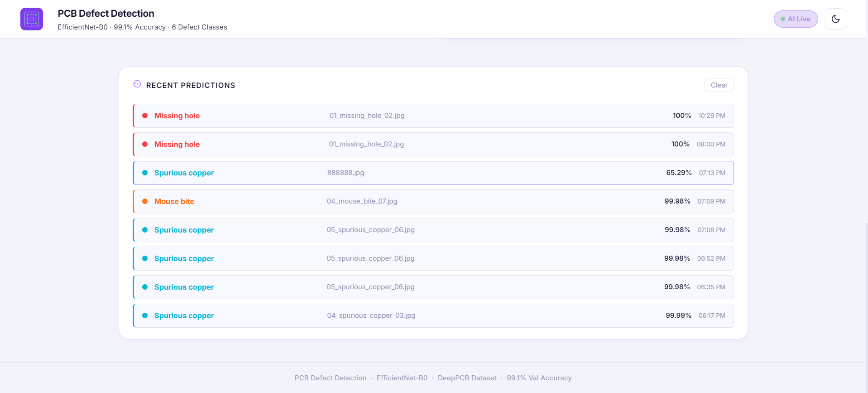Click the clock history icon beside Recent Predictions
Viewport: 868px width, 393px height.
[x=137, y=84]
